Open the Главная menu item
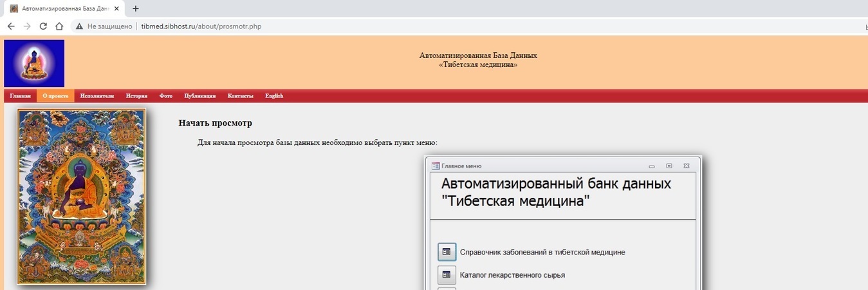 coord(21,96)
